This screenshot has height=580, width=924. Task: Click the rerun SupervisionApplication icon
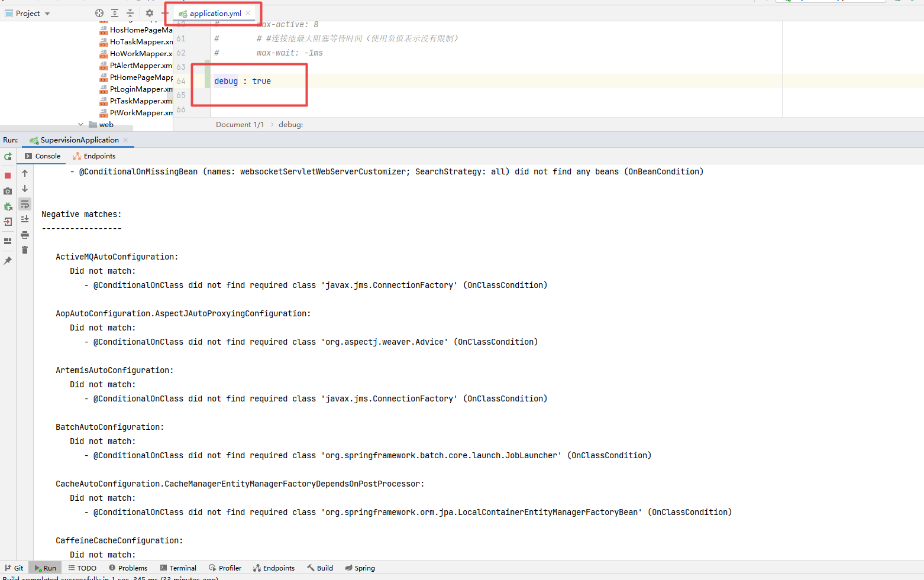(x=8, y=157)
